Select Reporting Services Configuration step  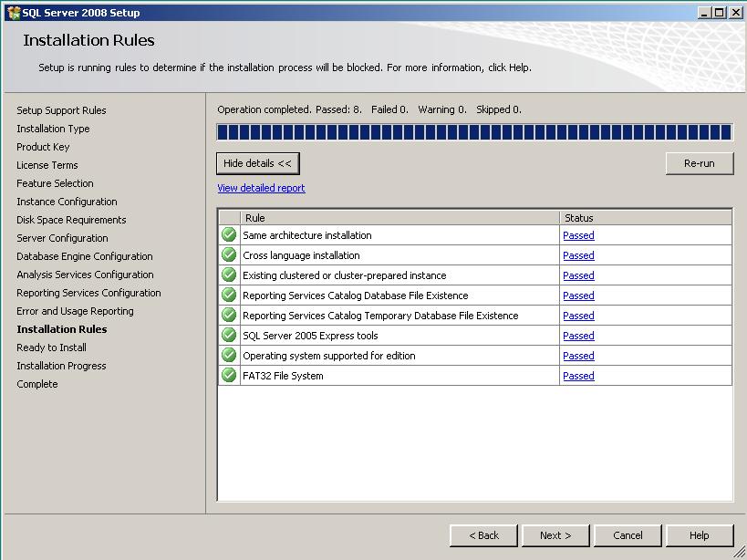88,293
